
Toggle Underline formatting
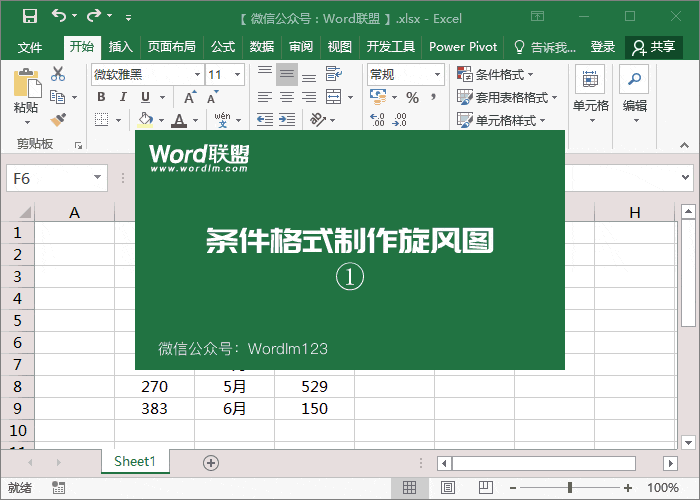coord(145,97)
